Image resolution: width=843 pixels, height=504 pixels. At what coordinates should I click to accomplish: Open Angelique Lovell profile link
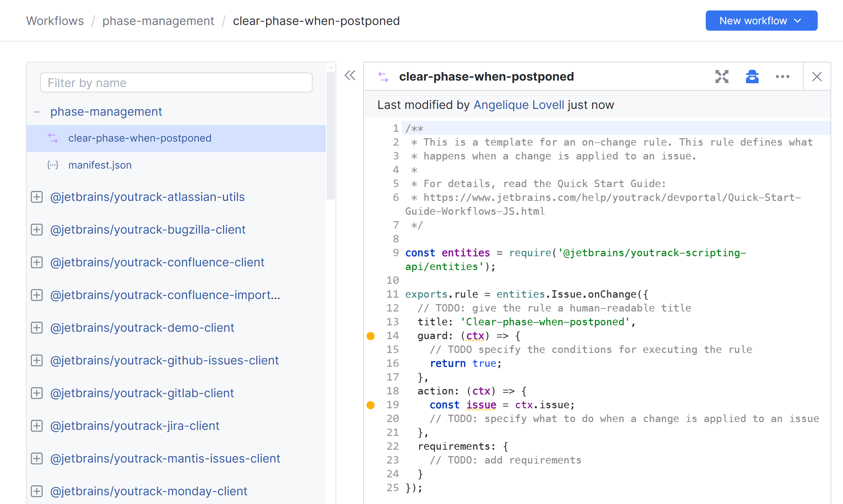(519, 105)
